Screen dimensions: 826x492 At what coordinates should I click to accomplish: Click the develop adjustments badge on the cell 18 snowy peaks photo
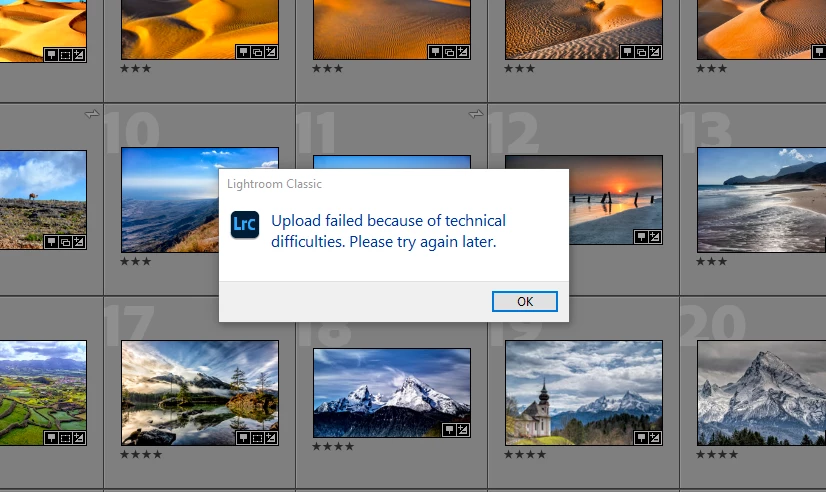(463, 430)
